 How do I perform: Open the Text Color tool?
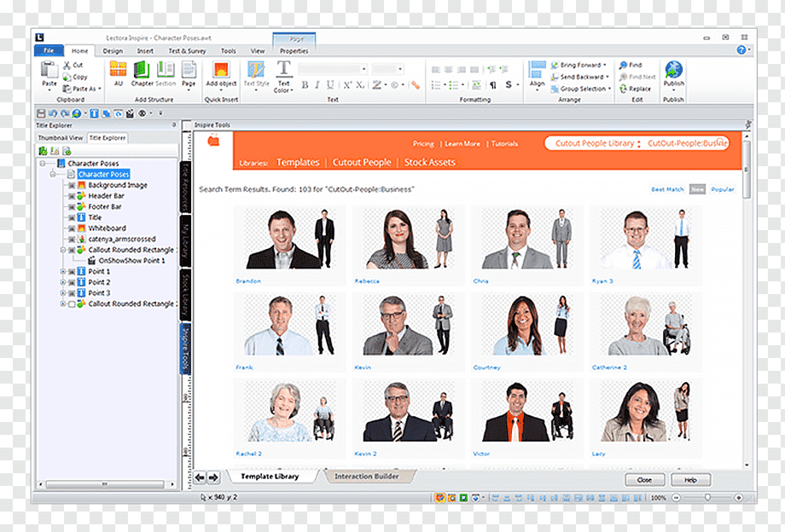[284, 76]
